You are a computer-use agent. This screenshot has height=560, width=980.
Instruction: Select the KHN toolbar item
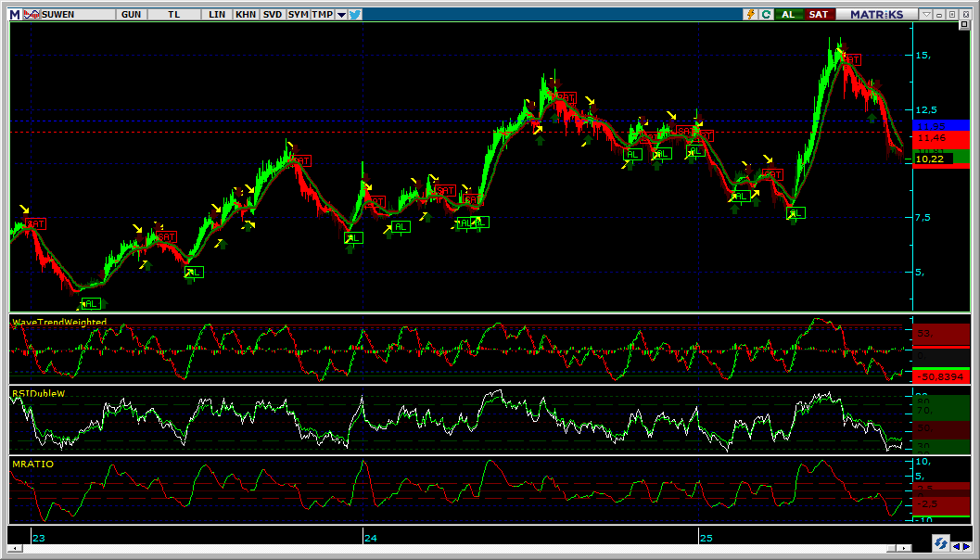tap(246, 15)
